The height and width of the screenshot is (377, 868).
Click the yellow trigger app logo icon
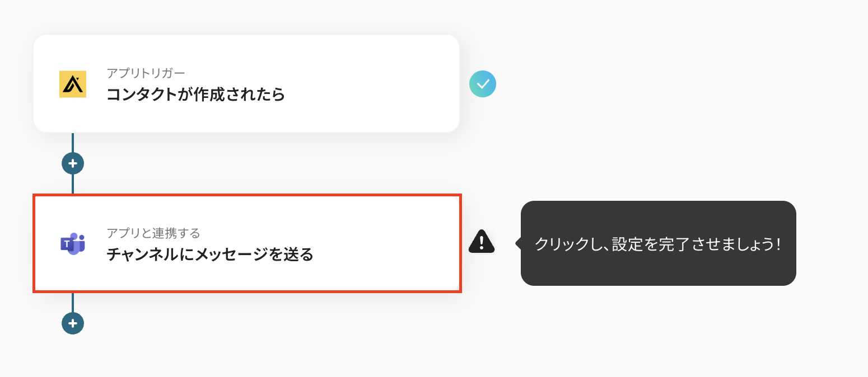pos(73,84)
